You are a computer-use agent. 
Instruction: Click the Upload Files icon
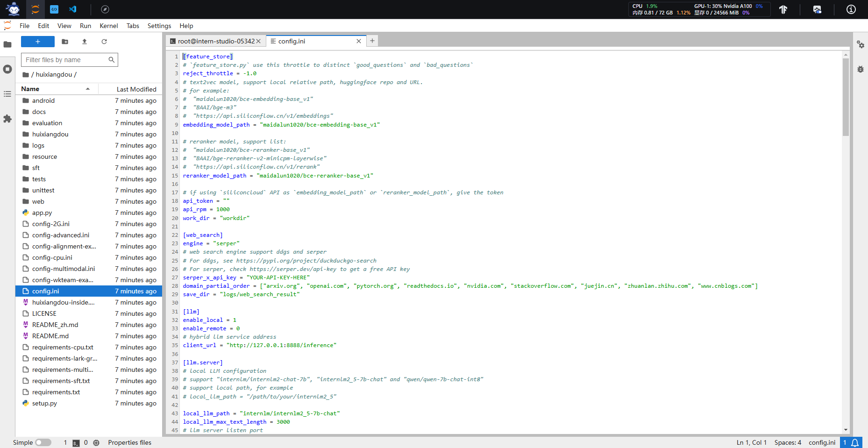[85, 42]
